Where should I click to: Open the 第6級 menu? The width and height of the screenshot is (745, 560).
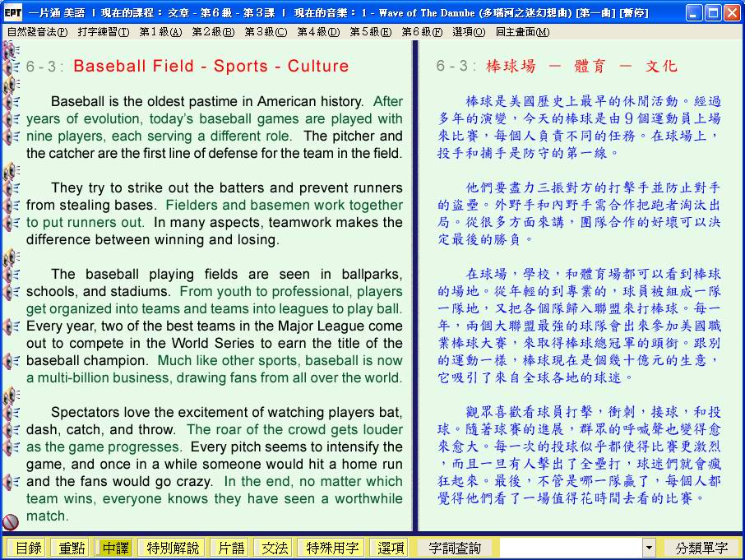click(421, 32)
